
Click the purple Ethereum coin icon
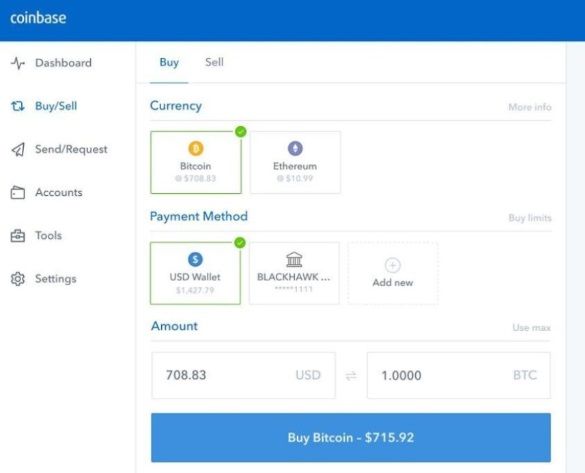pyautogui.click(x=295, y=148)
